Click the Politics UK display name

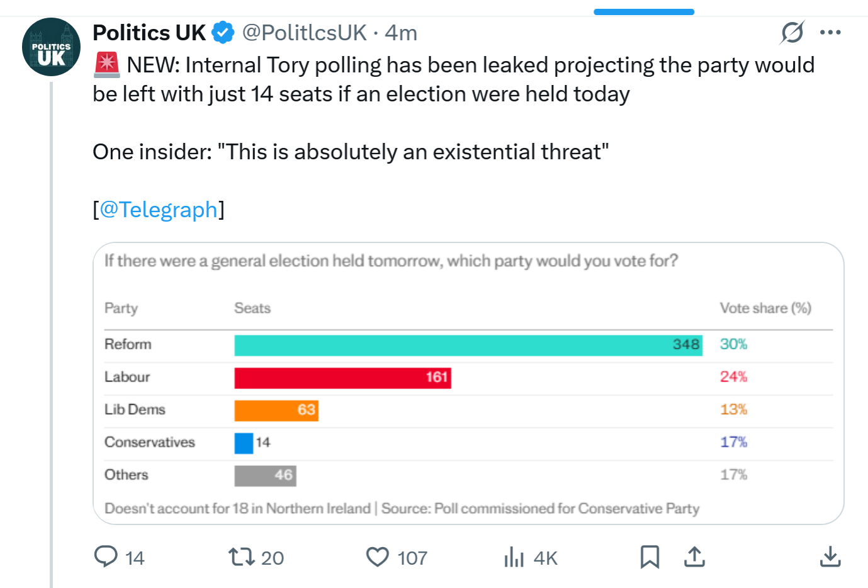click(149, 32)
